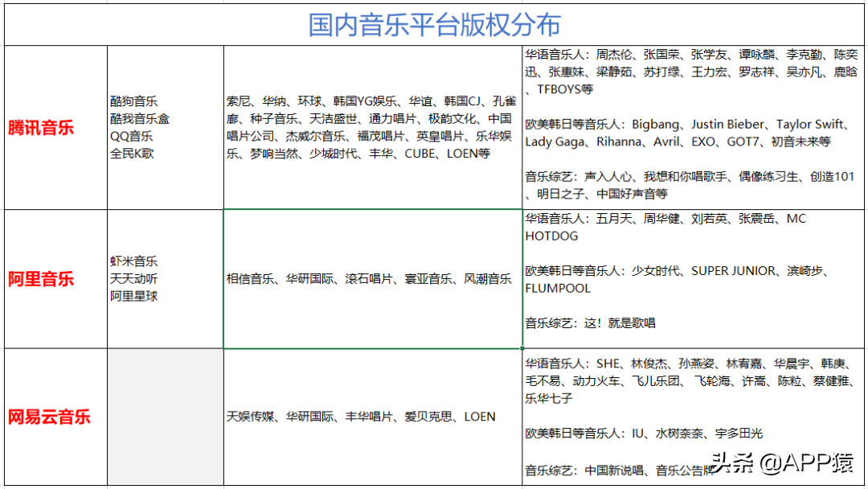Click the title 国内音乐平台版权分布
This screenshot has height=489, width=868.
coord(434,23)
